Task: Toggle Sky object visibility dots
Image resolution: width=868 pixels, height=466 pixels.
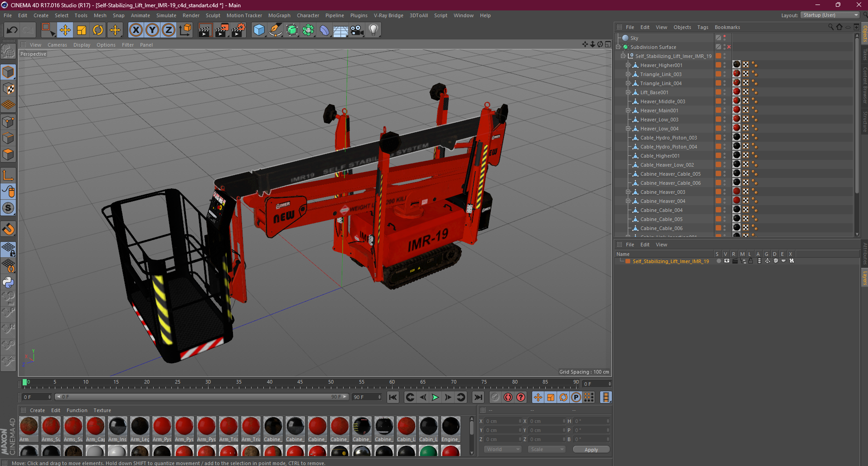Action: click(x=724, y=38)
